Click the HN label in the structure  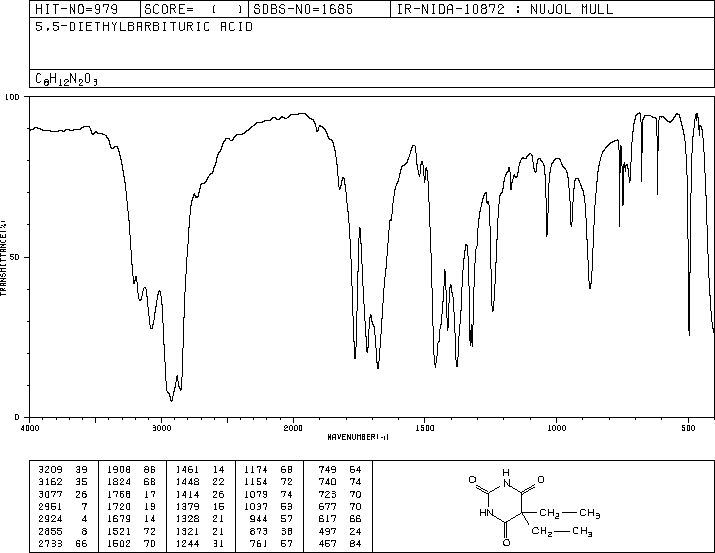tap(487, 512)
